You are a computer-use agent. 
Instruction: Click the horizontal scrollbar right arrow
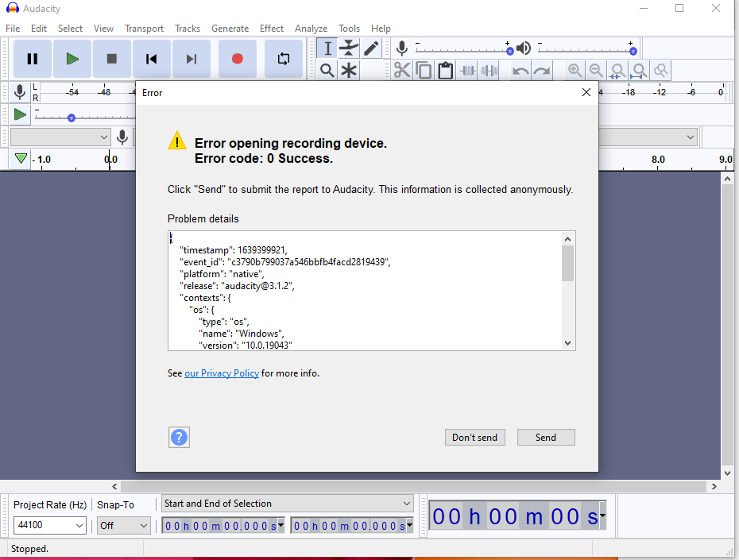tap(714, 487)
